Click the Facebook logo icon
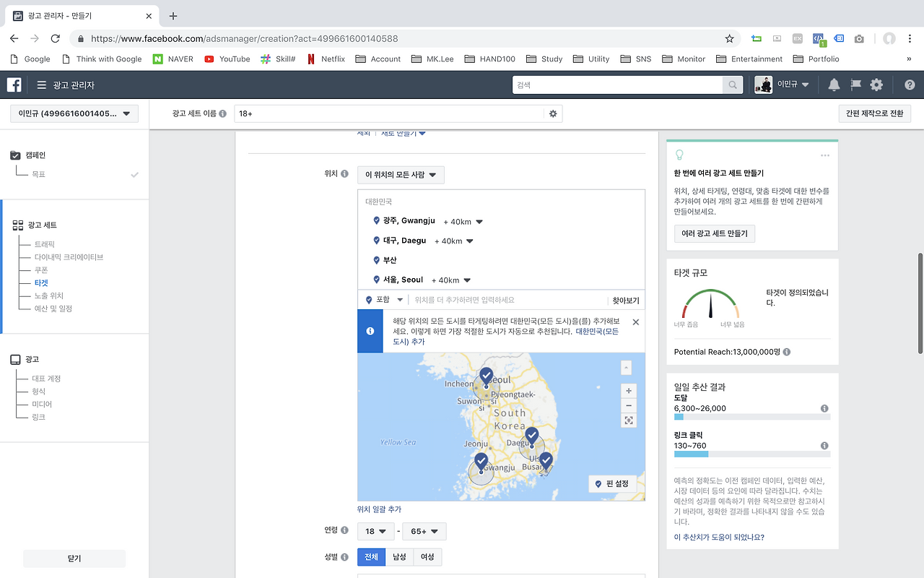This screenshot has height=578, width=924. click(14, 85)
